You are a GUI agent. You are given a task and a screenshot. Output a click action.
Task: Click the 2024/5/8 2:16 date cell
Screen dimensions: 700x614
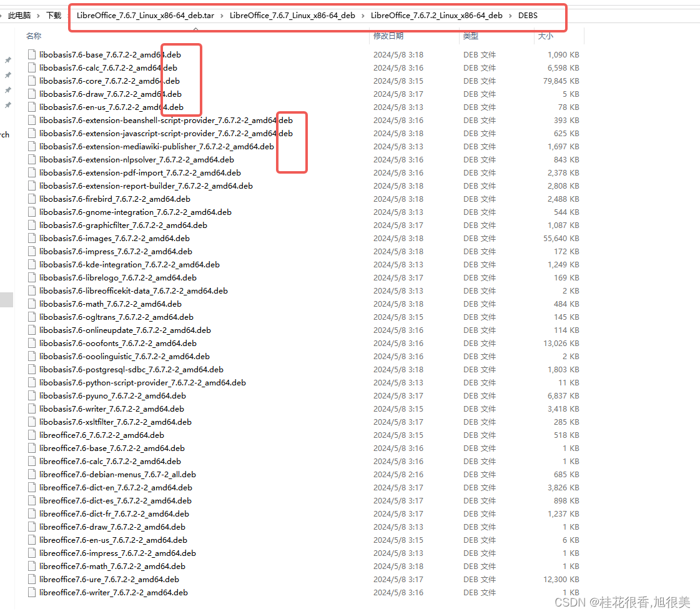[398, 474]
